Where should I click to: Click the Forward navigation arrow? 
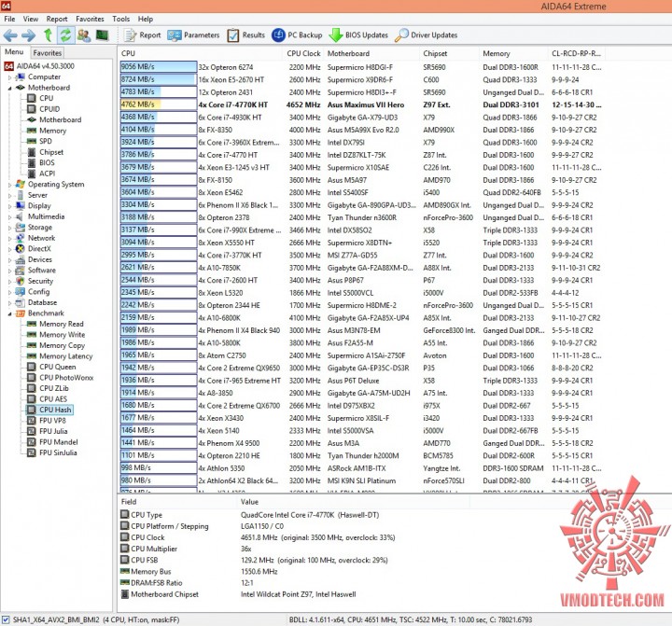pos(29,35)
